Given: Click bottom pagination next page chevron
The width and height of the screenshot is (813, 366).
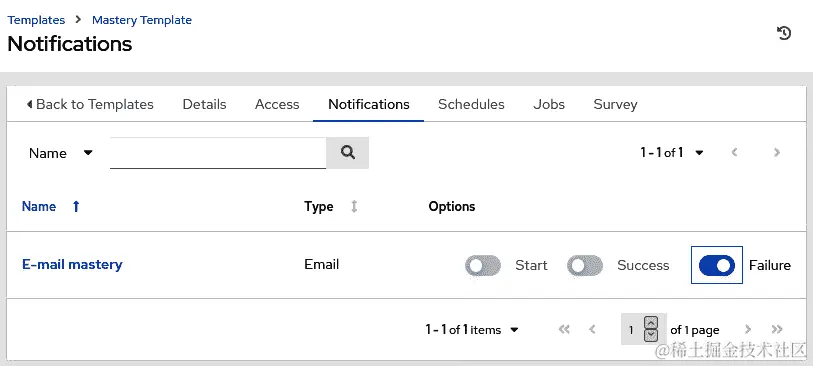Looking at the screenshot, I should (x=748, y=329).
